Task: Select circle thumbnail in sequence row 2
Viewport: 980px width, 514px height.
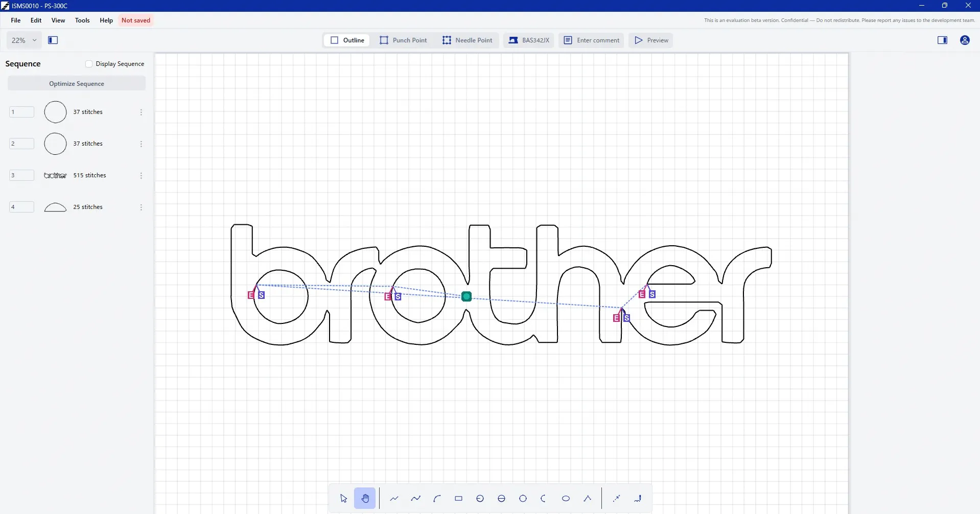Action: (x=55, y=144)
